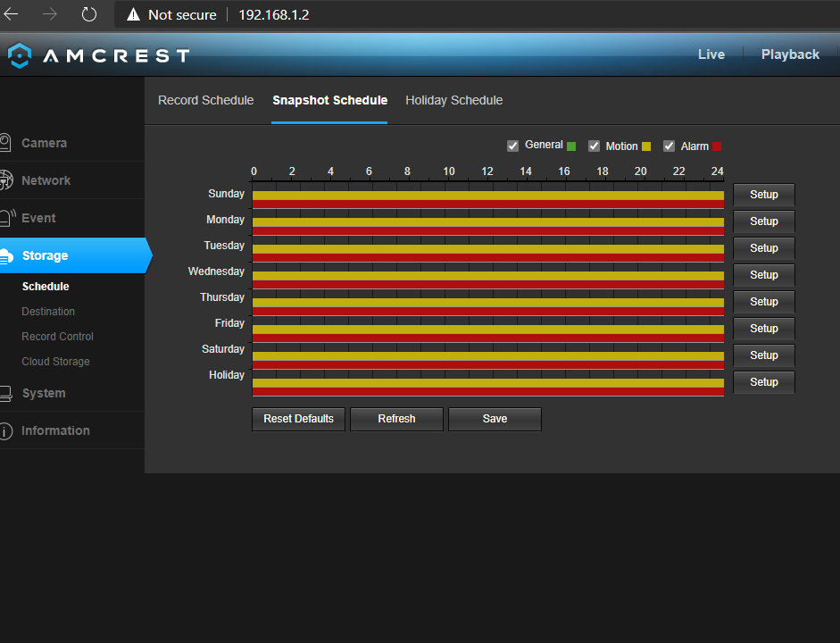Image resolution: width=840 pixels, height=643 pixels.
Task: Click the yellow Motion color swatch
Action: (x=646, y=146)
